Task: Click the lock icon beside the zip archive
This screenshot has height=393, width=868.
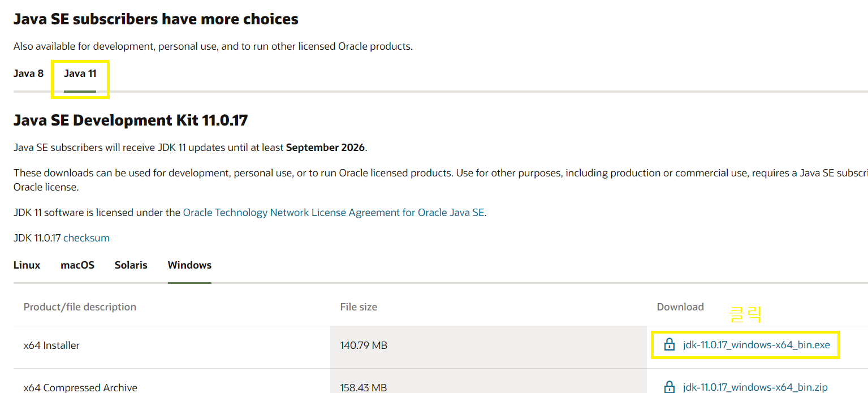Action: coord(669,387)
